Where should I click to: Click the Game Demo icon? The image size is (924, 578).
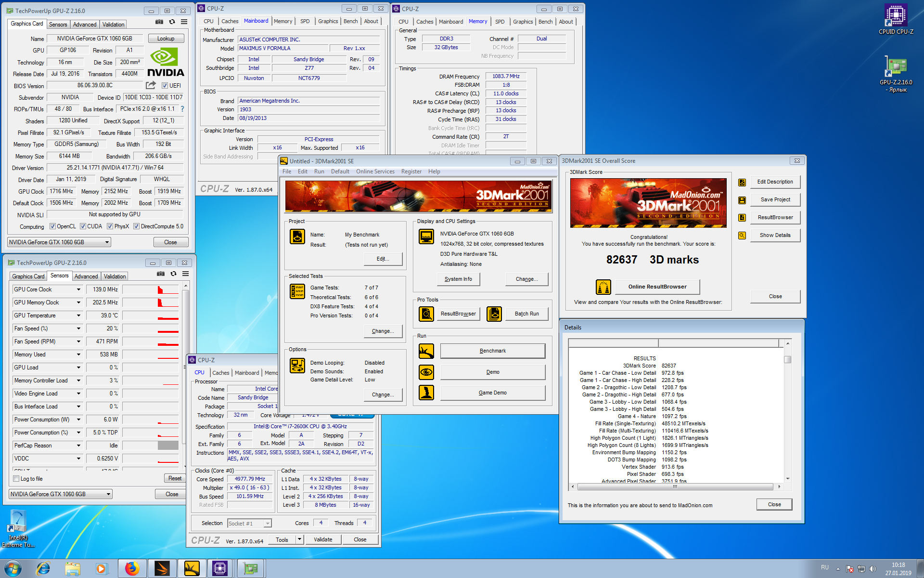426,393
